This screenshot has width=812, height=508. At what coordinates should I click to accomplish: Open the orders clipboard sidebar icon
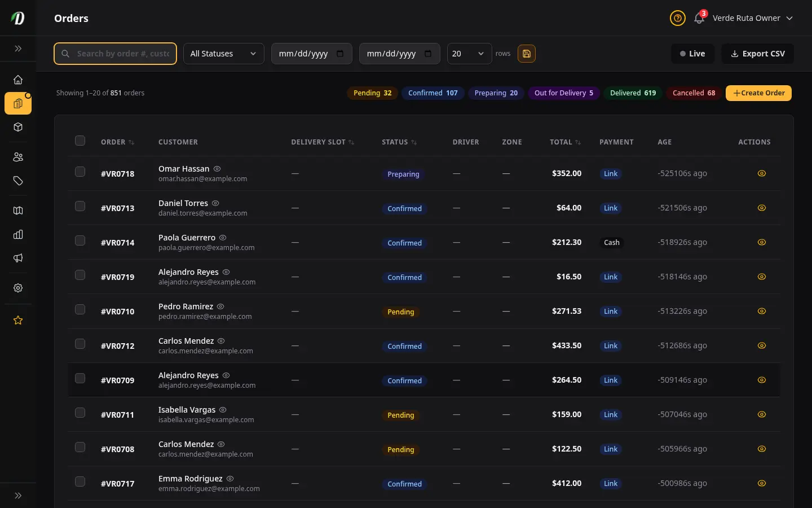pyautogui.click(x=18, y=103)
